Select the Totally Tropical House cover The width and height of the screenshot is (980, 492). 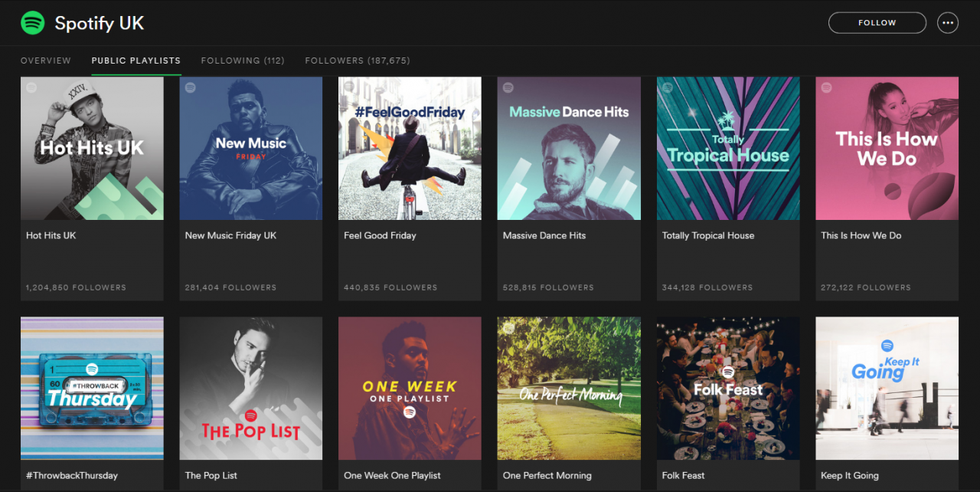coord(728,149)
